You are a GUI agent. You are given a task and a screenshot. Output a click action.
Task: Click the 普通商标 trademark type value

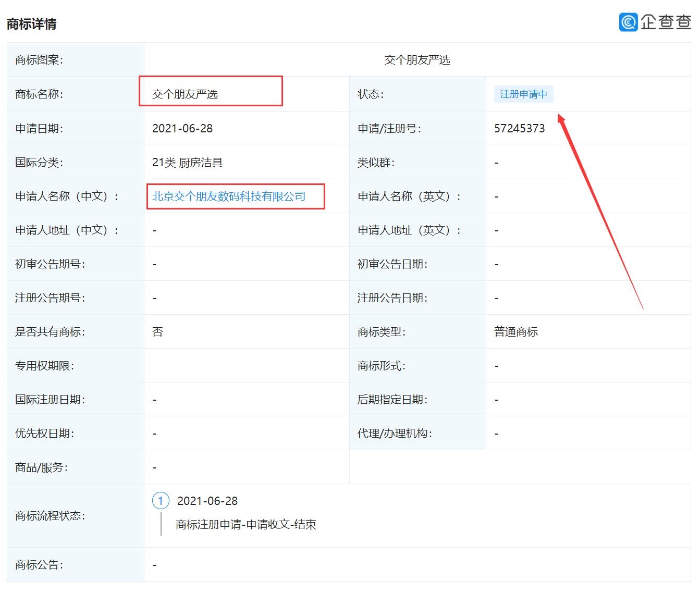pyautogui.click(x=516, y=332)
